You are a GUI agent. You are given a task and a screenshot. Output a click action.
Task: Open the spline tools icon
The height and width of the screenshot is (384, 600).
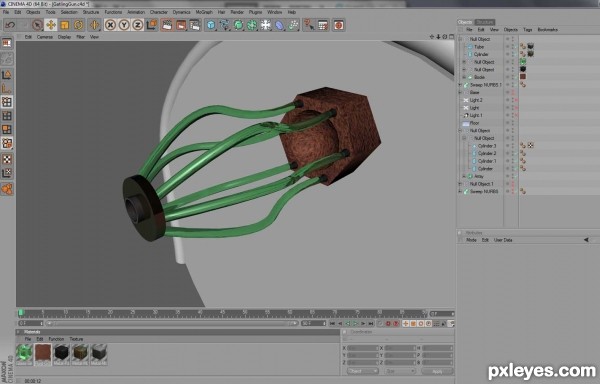(x=224, y=25)
